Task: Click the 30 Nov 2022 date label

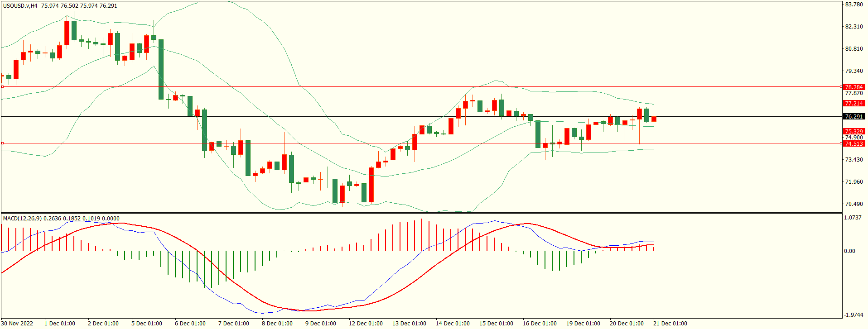Action: tap(17, 324)
